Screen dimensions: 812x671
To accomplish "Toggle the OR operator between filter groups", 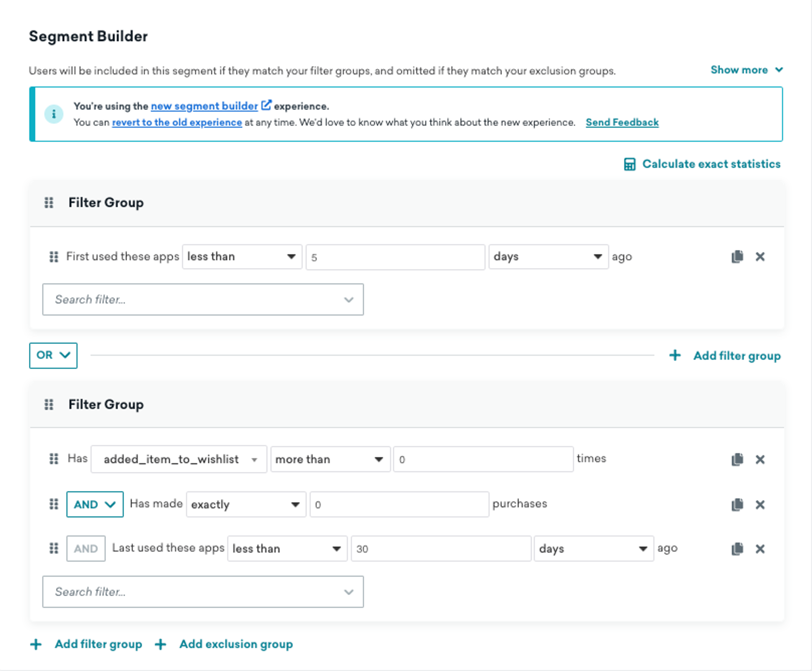I will (53, 355).
